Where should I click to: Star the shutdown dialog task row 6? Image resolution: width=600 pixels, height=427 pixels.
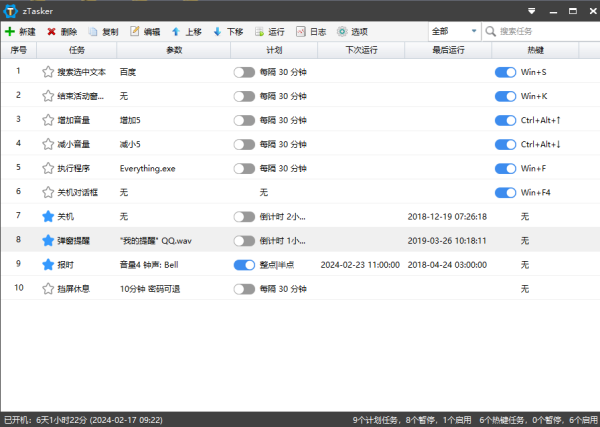click(x=48, y=192)
